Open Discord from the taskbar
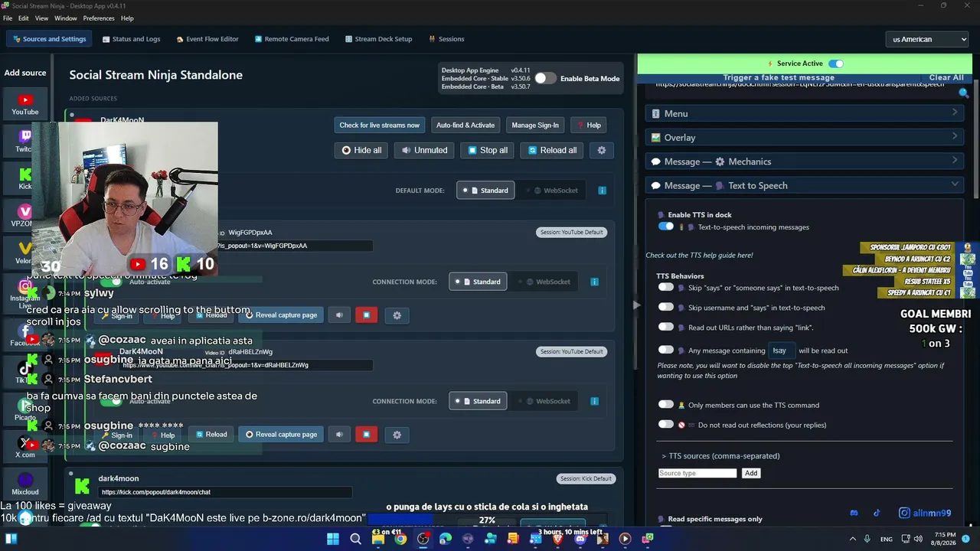This screenshot has width=980, height=551. (x=580, y=539)
